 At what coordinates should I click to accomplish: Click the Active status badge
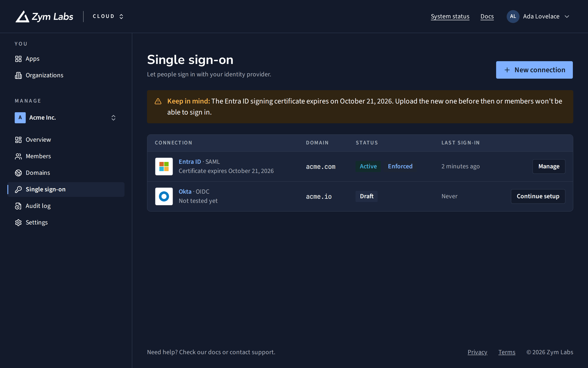(368, 167)
